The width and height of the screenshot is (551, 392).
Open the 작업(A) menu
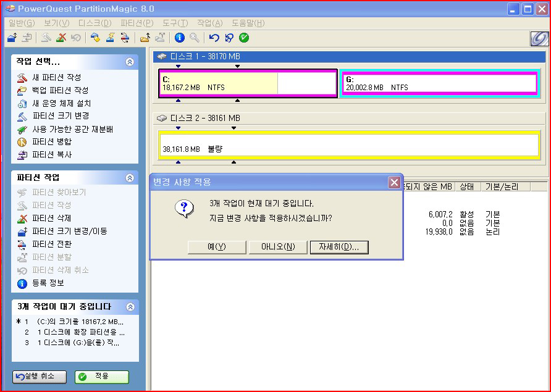pyautogui.click(x=210, y=23)
